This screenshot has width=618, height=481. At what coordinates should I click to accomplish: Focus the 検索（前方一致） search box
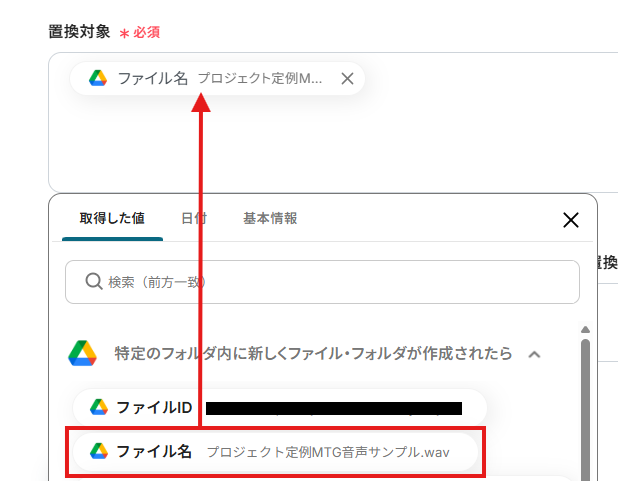coord(322,282)
